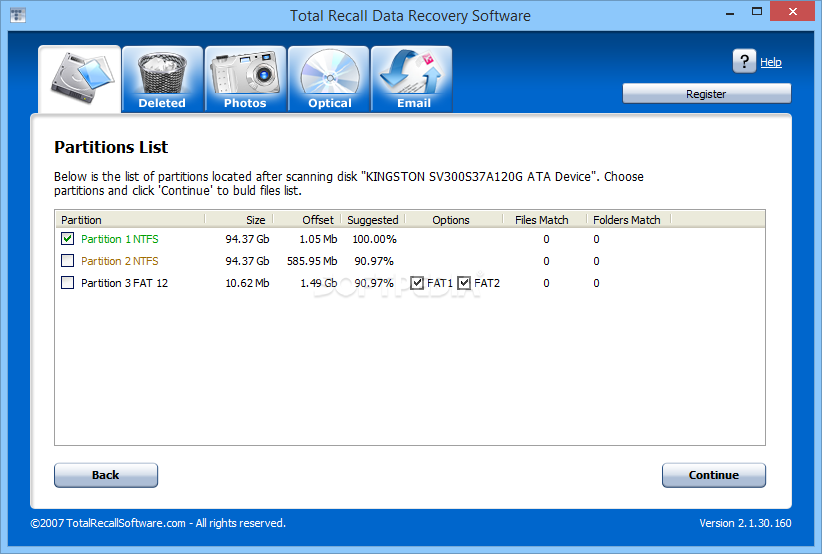Click the '100.00%' suggested value
This screenshot has width=822, height=554.
pyautogui.click(x=374, y=239)
